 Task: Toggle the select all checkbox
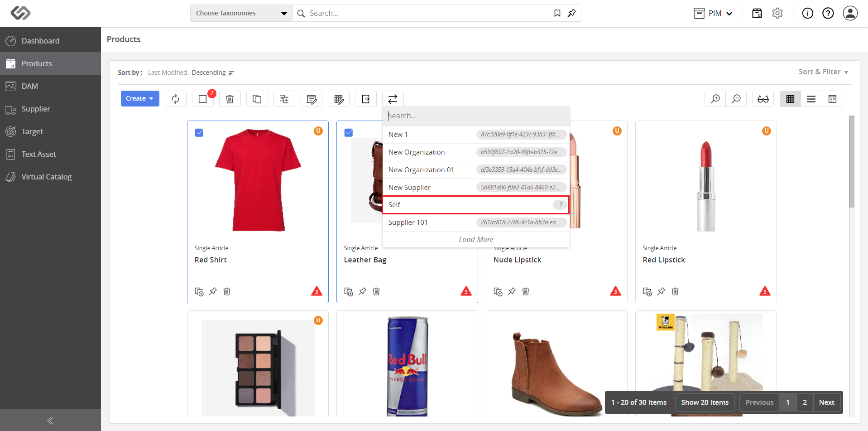[203, 99]
